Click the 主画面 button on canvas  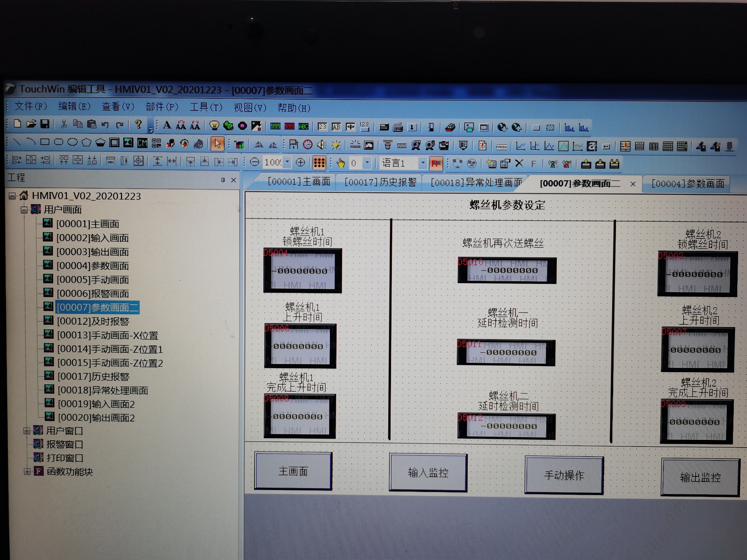point(293,471)
